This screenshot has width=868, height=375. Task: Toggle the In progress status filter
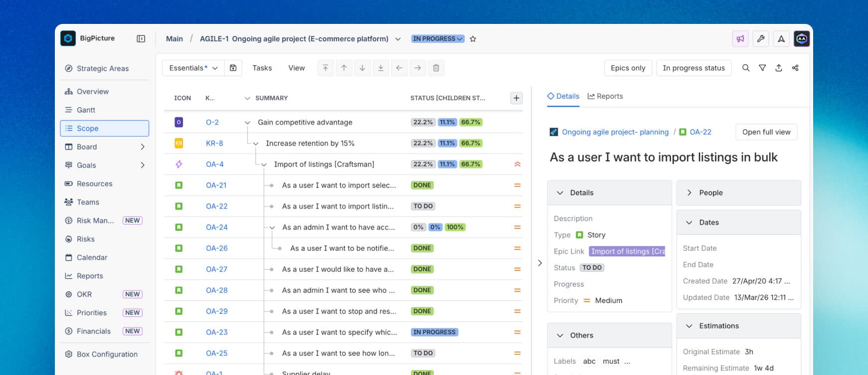(693, 68)
